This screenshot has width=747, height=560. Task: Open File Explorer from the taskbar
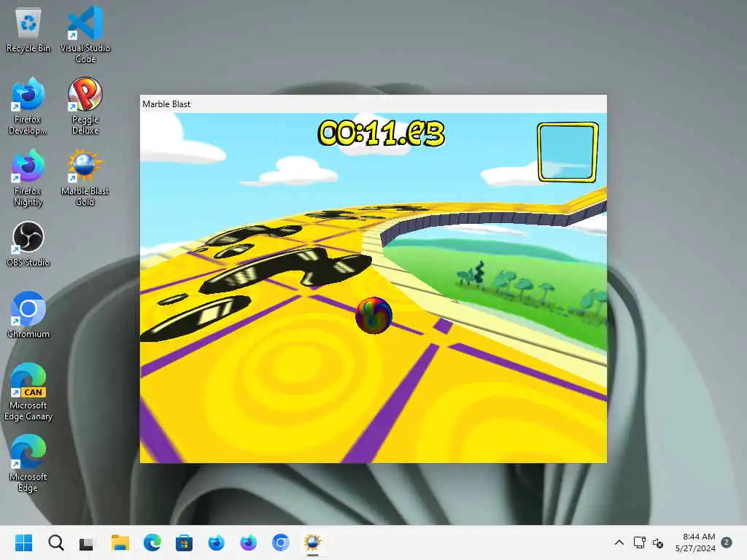point(120,542)
